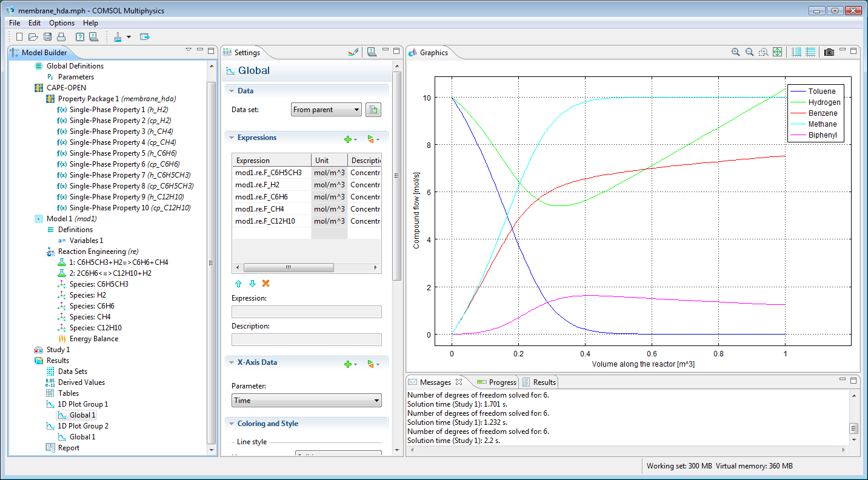Select the 1D Plot Group 2 node
Image resolution: width=868 pixels, height=480 pixels.
tap(83, 426)
